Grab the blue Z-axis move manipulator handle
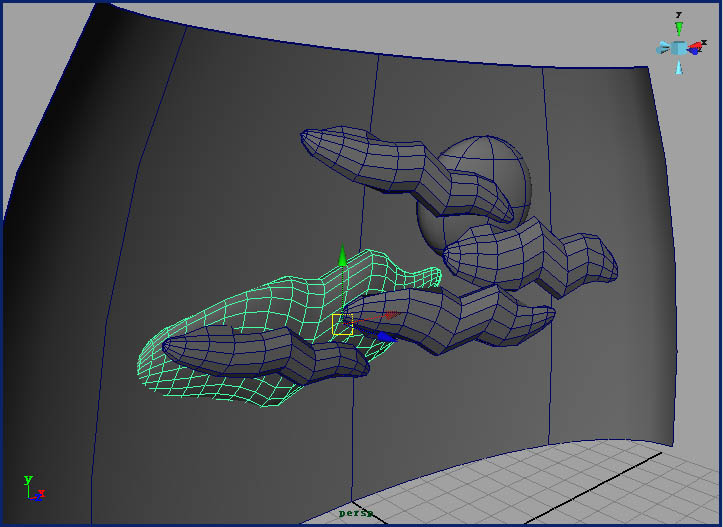The height and width of the screenshot is (527, 723). [385, 337]
